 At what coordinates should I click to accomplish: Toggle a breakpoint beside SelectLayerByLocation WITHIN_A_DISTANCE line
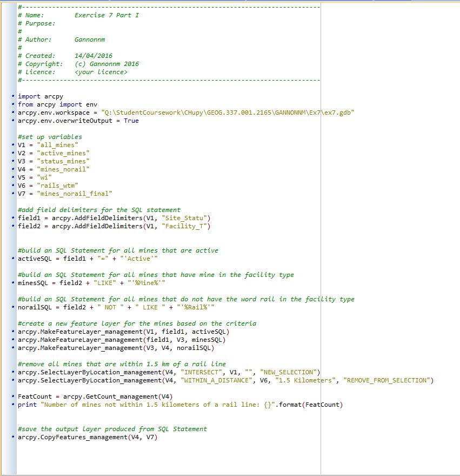pyautogui.click(x=14, y=380)
